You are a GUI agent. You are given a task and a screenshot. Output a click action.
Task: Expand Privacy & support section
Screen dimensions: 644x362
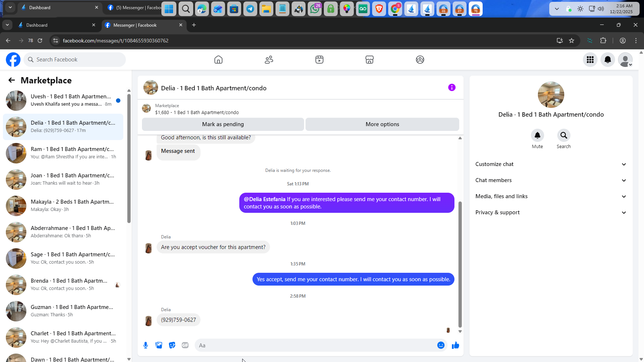551,212
